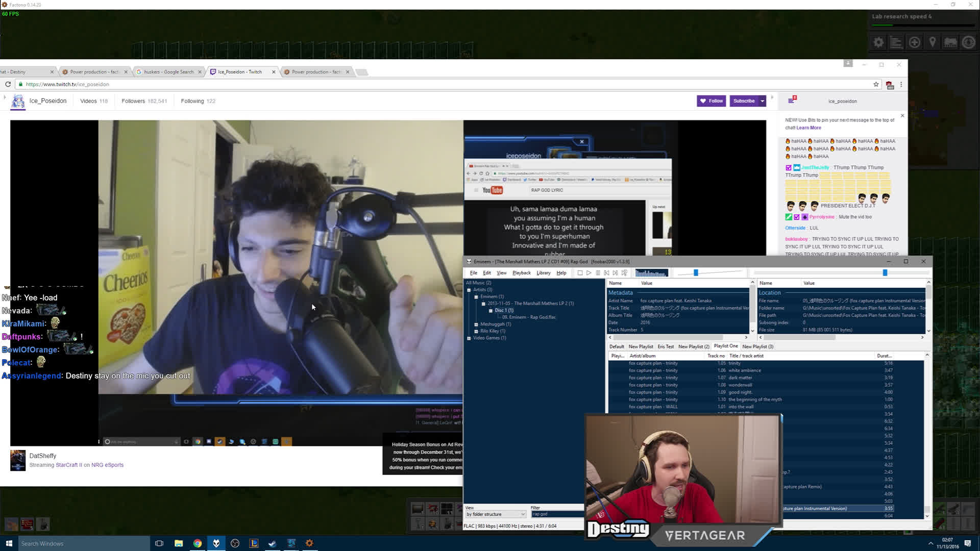
Task: Open the File menu in foobar2000
Action: [473, 273]
